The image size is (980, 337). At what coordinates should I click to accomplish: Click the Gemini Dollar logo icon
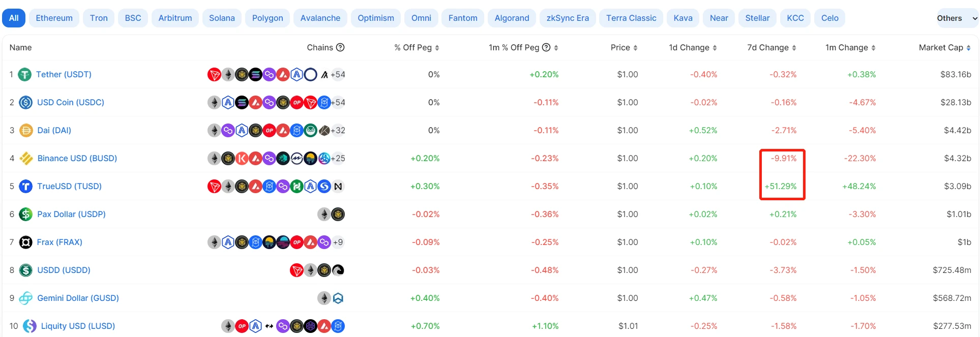click(25, 298)
